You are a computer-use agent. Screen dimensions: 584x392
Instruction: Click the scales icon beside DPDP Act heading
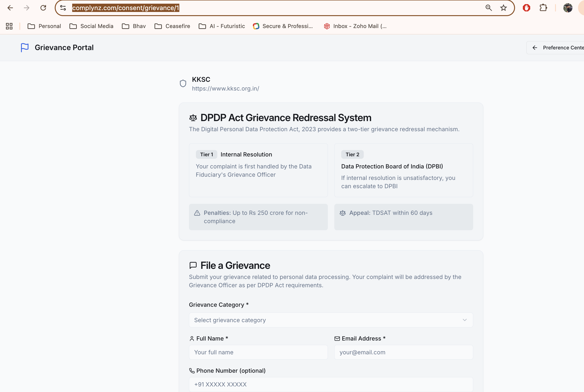(x=193, y=117)
